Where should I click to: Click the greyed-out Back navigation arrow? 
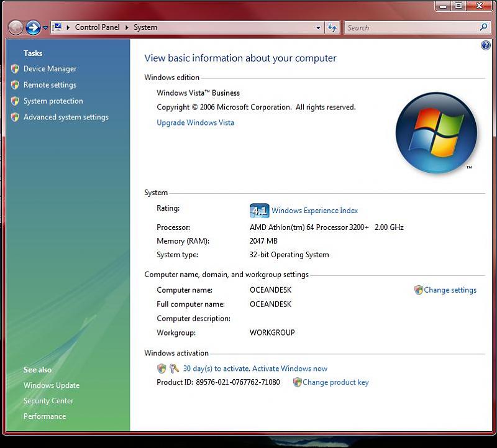click(16, 27)
